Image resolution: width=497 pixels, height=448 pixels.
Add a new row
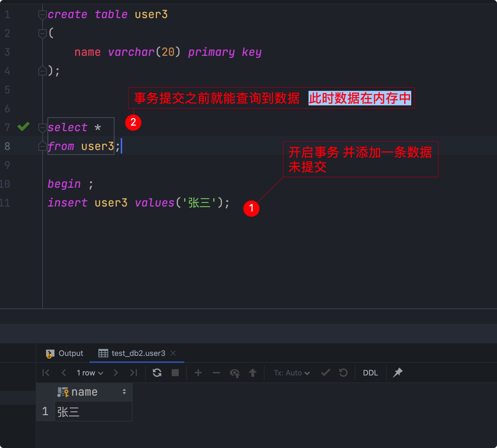198,373
